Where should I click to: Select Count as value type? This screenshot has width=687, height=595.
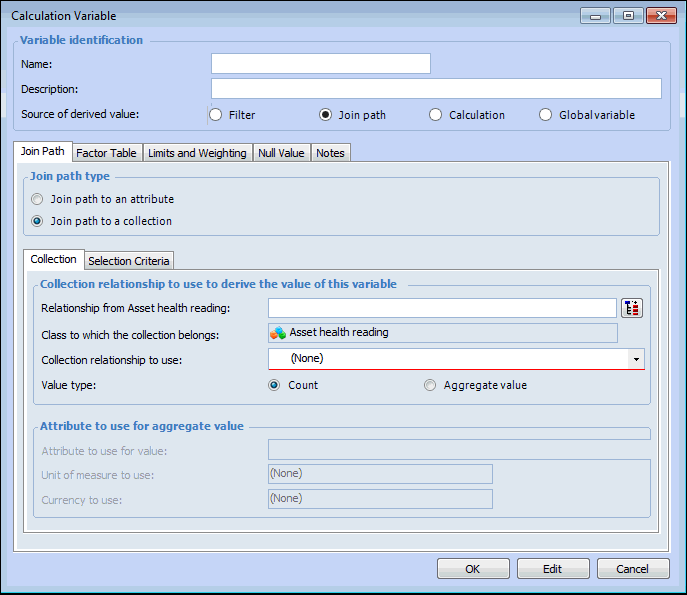point(274,385)
